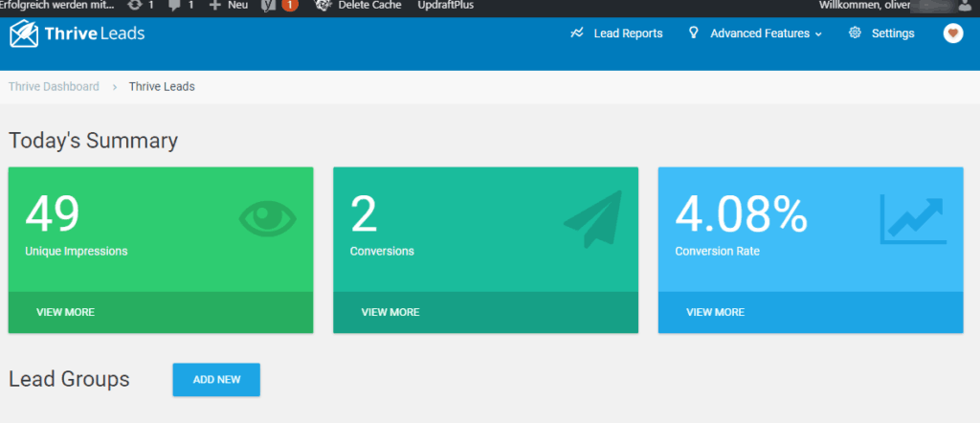Click the Delete Cache icon in admin bar
The height and width of the screenshot is (423, 980).
323,5
